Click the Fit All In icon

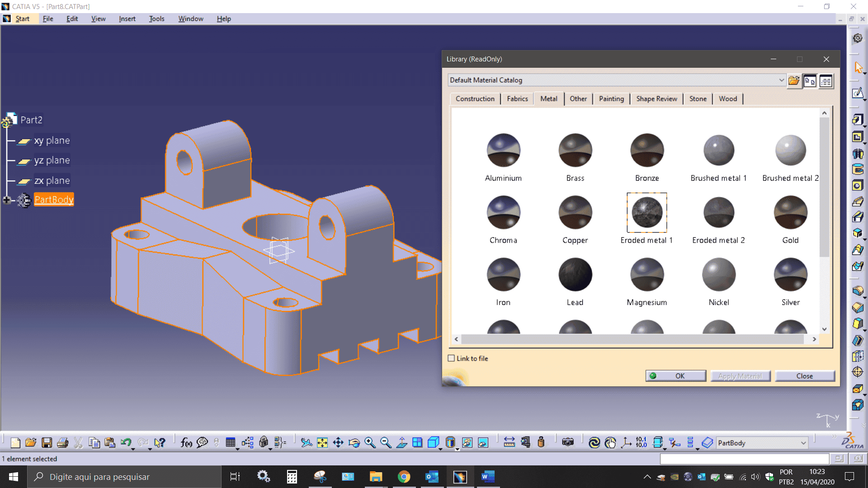pos(322,443)
